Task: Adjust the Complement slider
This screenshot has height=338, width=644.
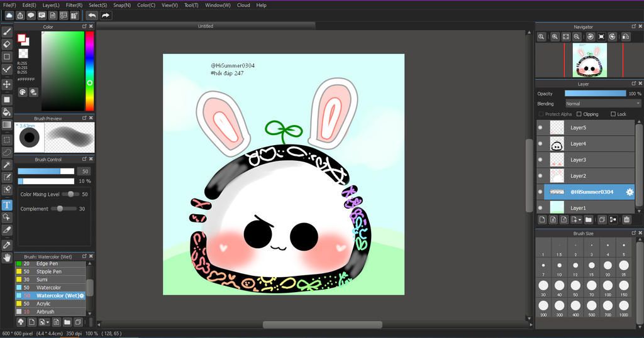Action: [60, 209]
